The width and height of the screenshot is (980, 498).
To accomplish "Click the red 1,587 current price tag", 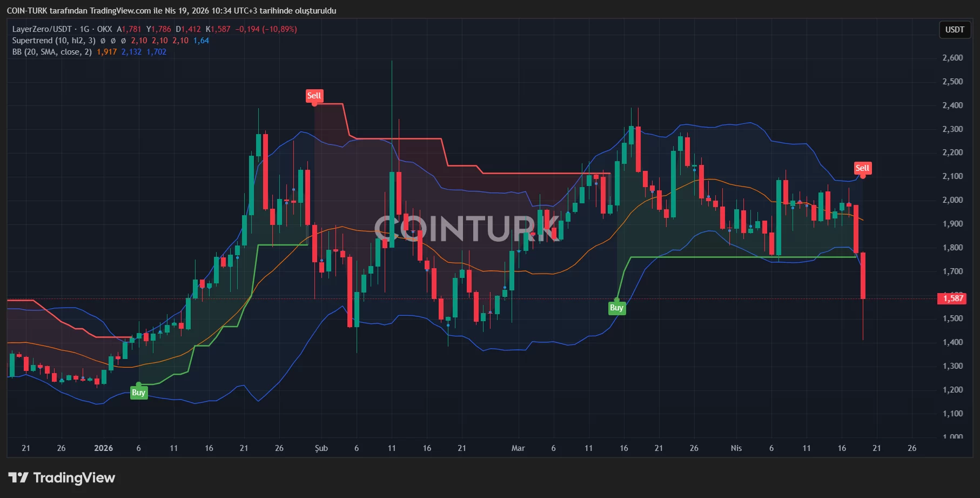I will click(x=953, y=298).
